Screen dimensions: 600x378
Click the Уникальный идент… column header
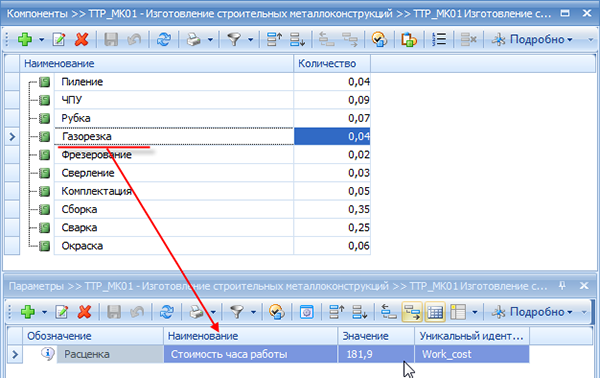[x=472, y=336]
